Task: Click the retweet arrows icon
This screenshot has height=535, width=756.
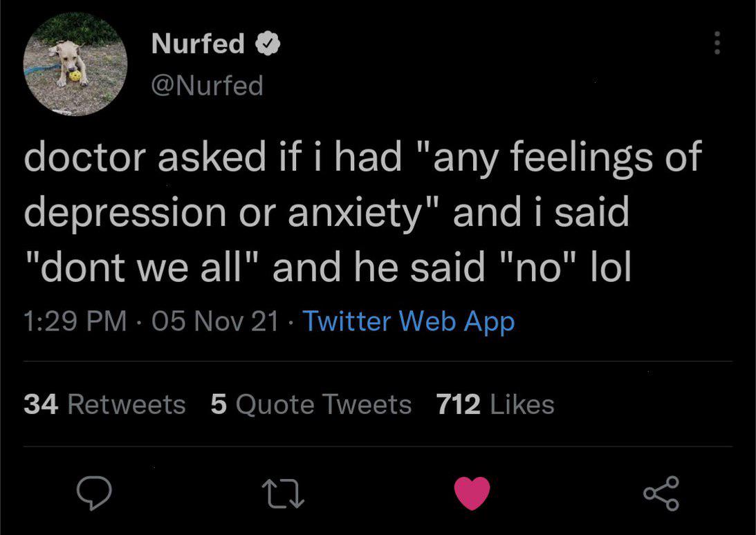Action: click(283, 494)
